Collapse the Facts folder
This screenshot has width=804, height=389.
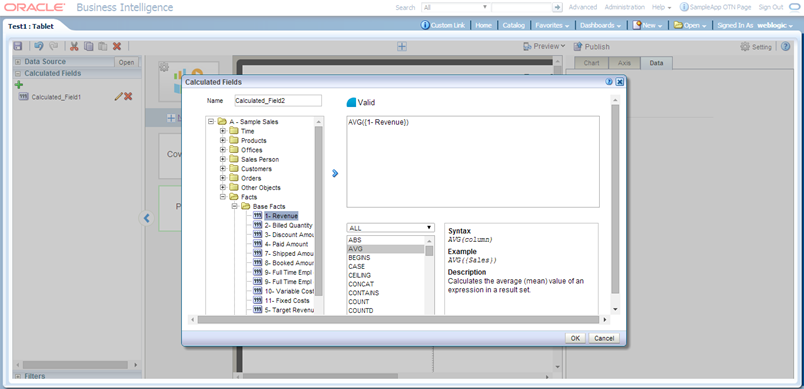pyautogui.click(x=223, y=197)
